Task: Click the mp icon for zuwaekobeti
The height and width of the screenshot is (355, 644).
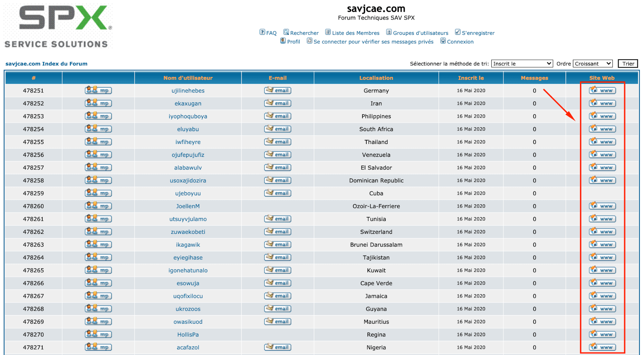Action: pyautogui.click(x=98, y=232)
